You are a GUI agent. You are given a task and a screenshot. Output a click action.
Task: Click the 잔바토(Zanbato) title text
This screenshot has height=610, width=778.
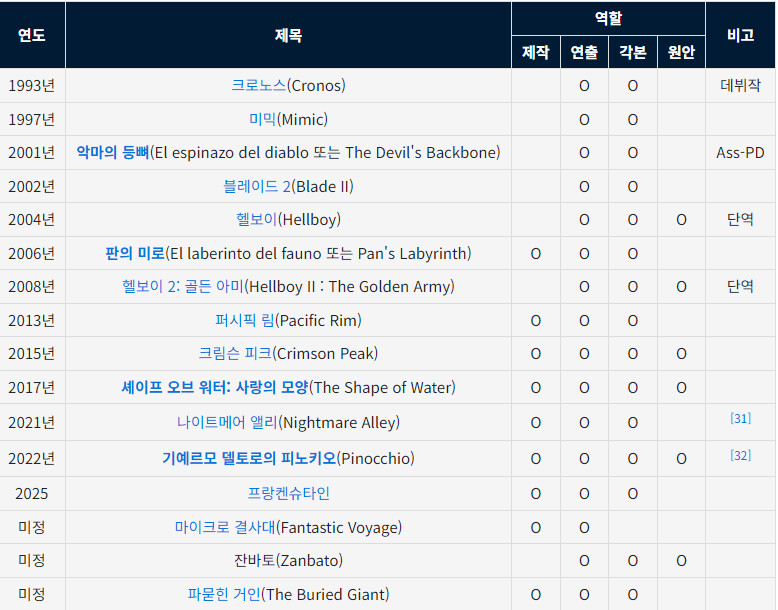pyautogui.click(x=288, y=560)
